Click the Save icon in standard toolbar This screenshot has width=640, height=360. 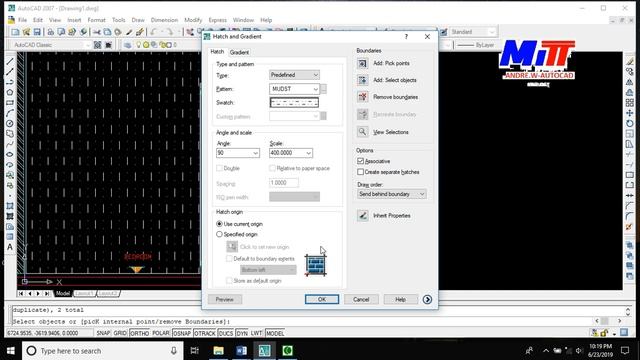pos(37,32)
